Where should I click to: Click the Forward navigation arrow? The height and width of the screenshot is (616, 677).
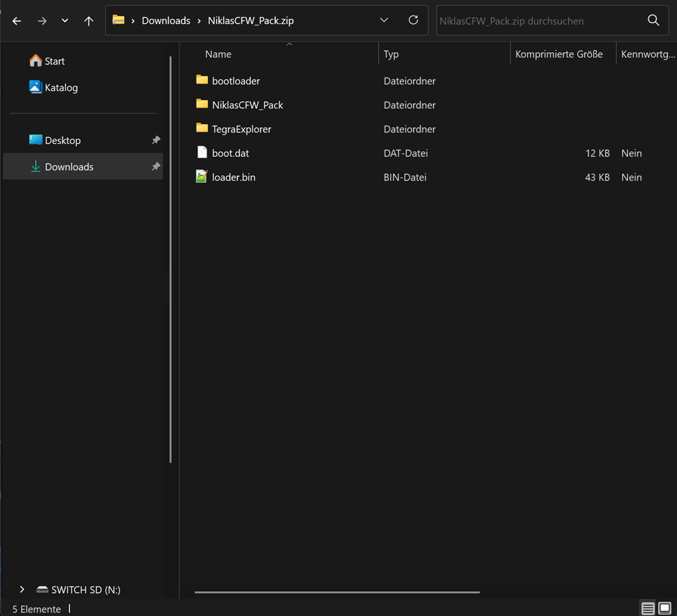pyautogui.click(x=42, y=21)
